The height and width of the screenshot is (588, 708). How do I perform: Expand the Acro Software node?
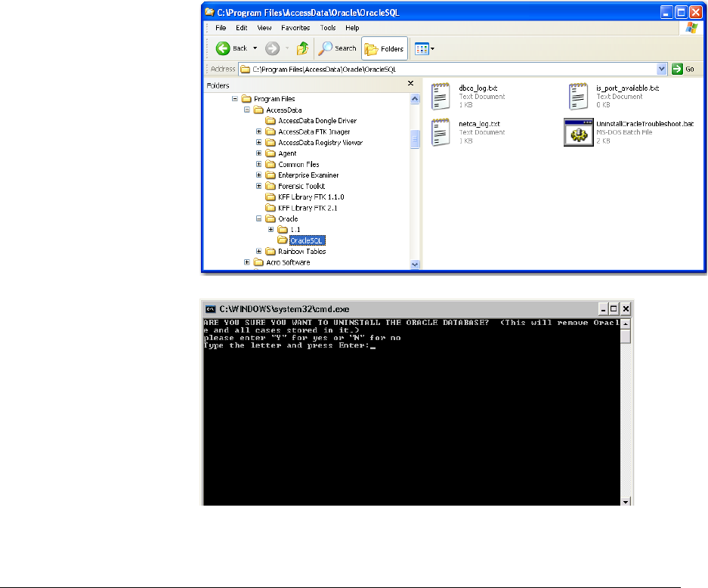pyautogui.click(x=247, y=262)
